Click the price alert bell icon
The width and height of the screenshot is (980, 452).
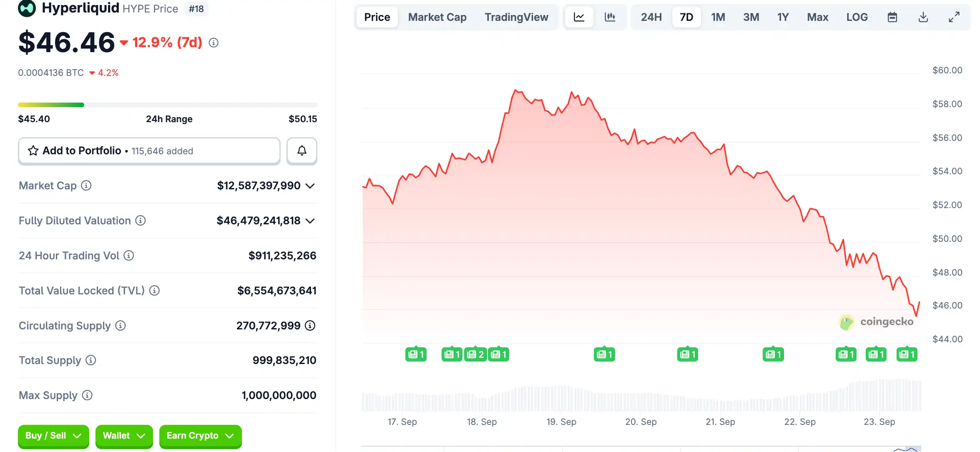302,151
